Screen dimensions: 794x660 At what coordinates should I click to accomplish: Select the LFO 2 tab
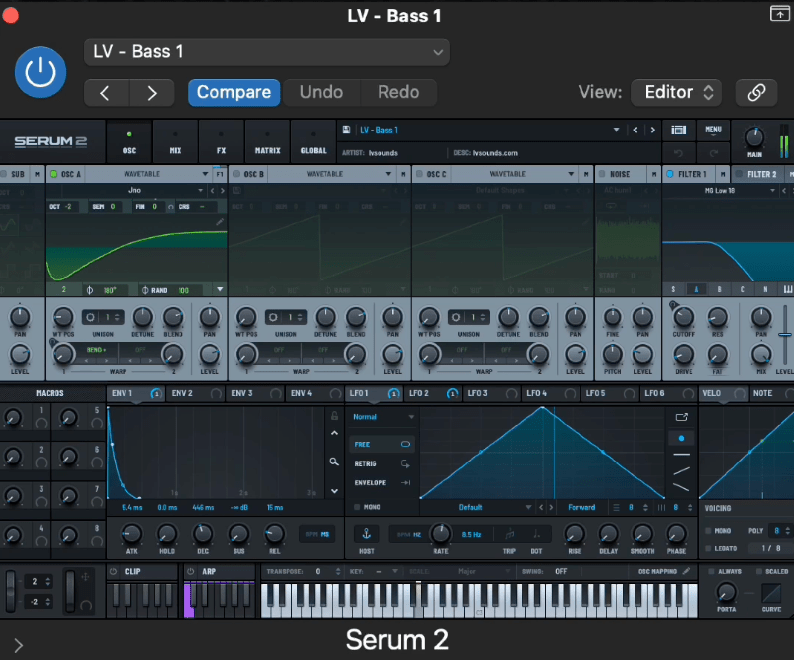(x=433, y=393)
